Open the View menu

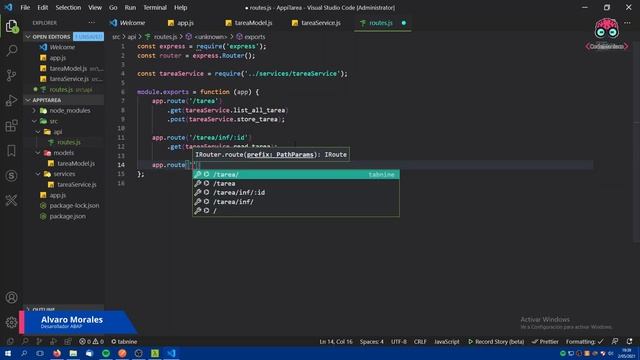click(x=95, y=7)
